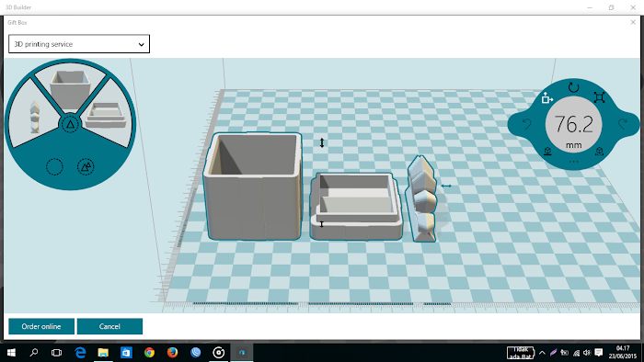Open the volume control

[x=587, y=353]
